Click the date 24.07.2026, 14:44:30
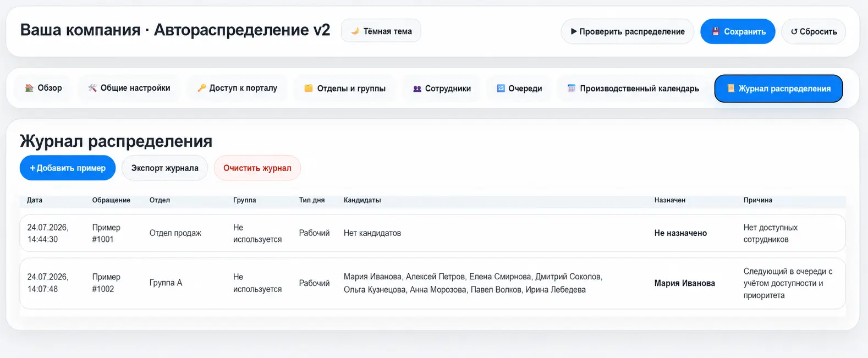The width and height of the screenshot is (868, 358). pos(48,233)
